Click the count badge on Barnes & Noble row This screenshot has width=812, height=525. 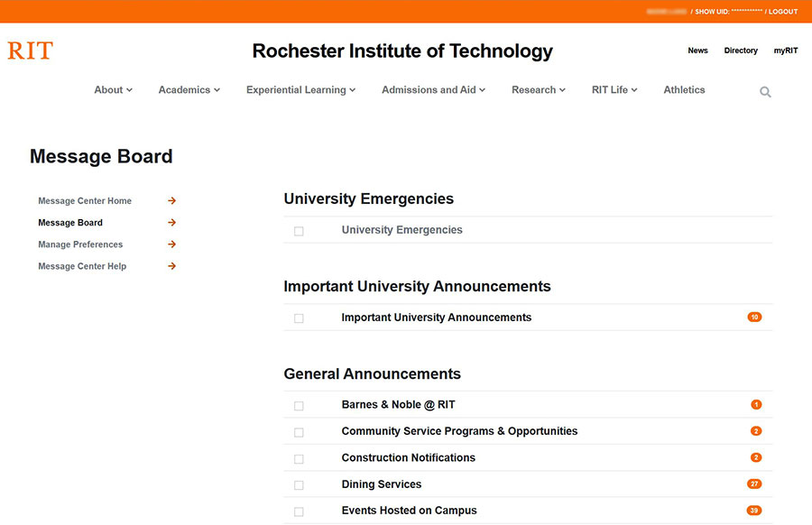pos(756,404)
